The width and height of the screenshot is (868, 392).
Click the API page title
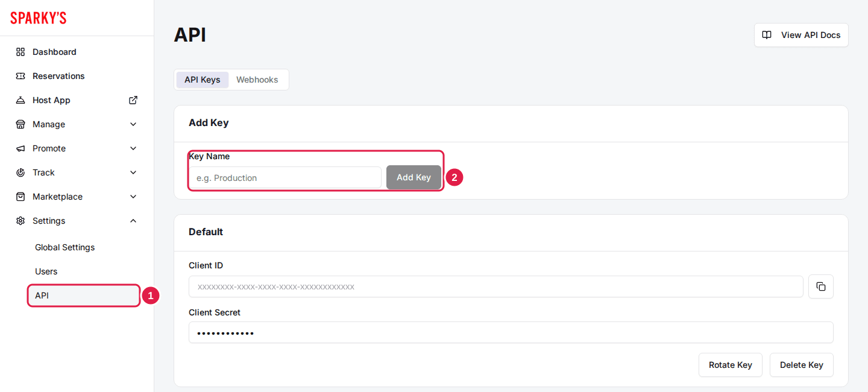click(x=190, y=35)
